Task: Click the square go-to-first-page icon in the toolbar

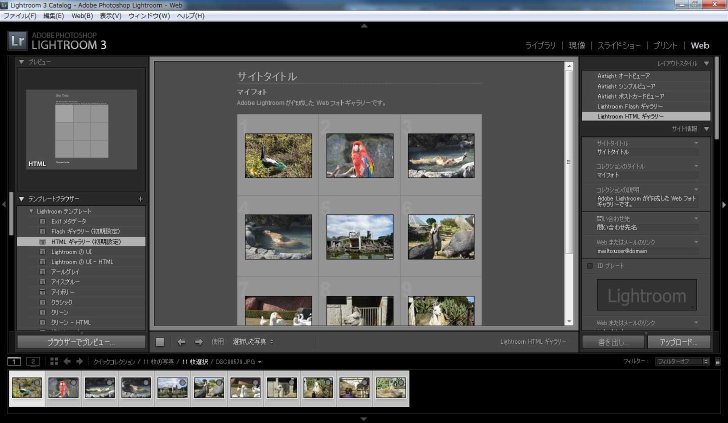Action: coord(160,342)
